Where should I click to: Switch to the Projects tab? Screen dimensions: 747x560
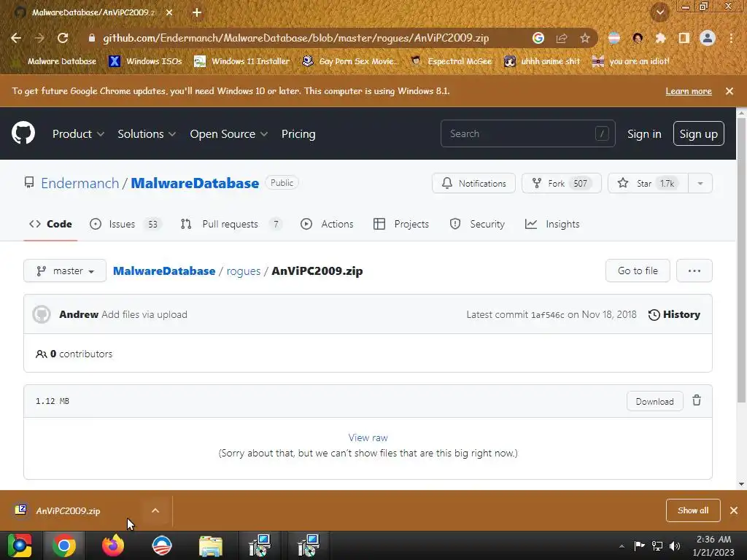(401, 224)
